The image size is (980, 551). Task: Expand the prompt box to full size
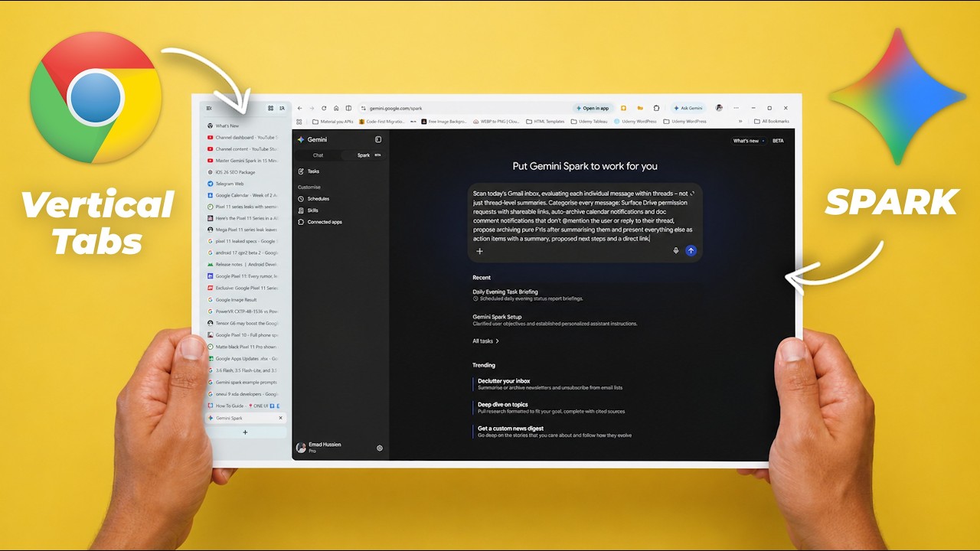(x=692, y=194)
